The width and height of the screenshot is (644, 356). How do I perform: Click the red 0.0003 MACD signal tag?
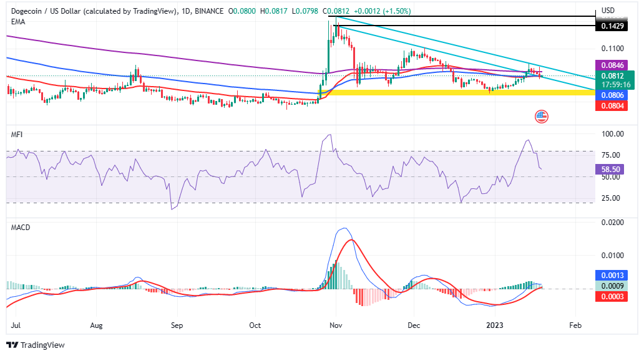coord(611,297)
